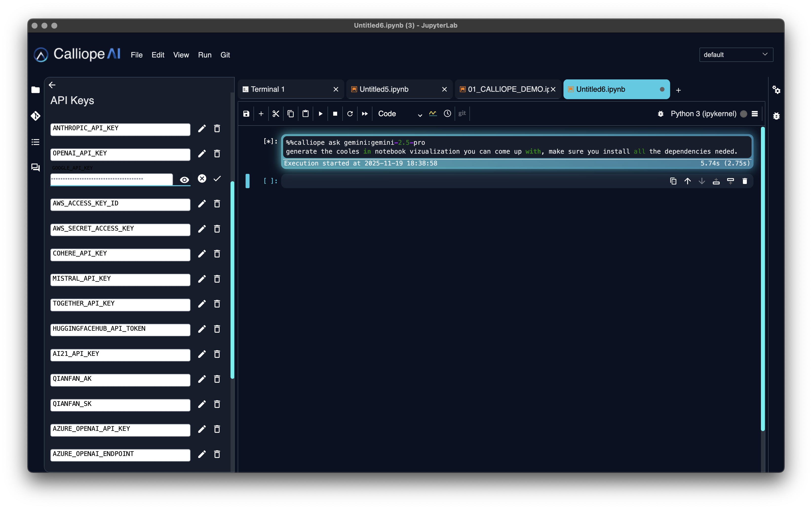Open the notebook hamburger menu
The width and height of the screenshot is (812, 509).
tap(755, 114)
